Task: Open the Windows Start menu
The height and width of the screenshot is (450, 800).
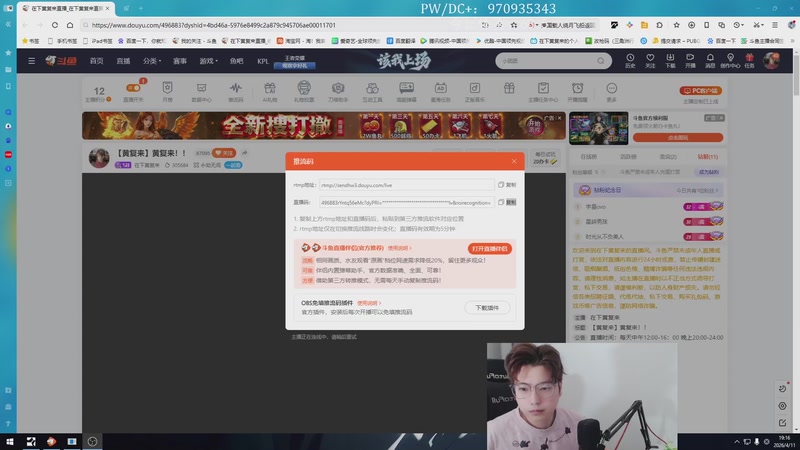Action: 10,441
